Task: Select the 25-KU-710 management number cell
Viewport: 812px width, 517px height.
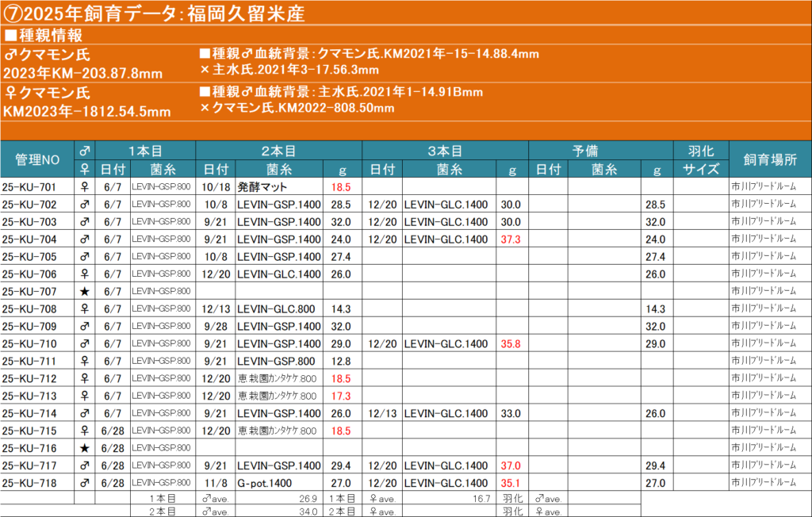Action: 37,343
